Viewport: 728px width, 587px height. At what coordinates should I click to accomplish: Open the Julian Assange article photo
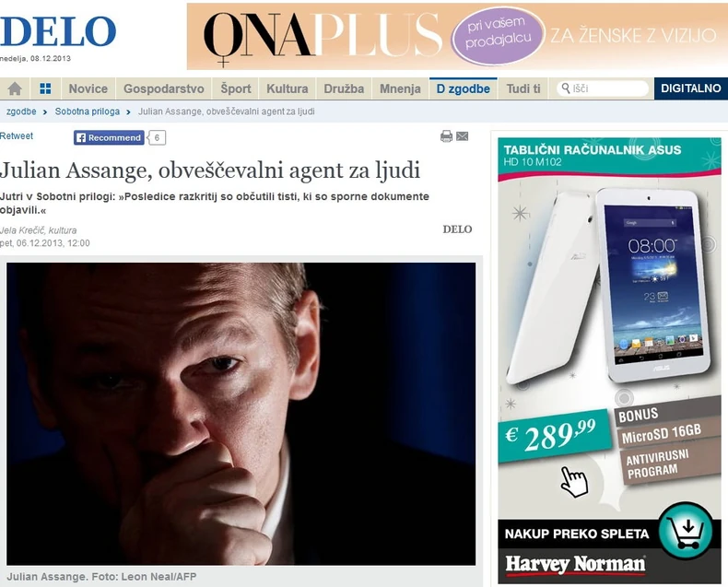[x=241, y=414]
